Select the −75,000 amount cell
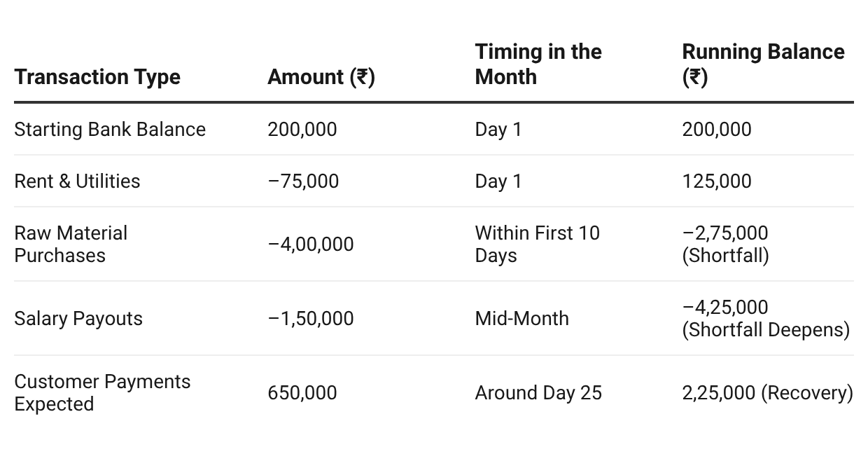 (x=303, y=181)
